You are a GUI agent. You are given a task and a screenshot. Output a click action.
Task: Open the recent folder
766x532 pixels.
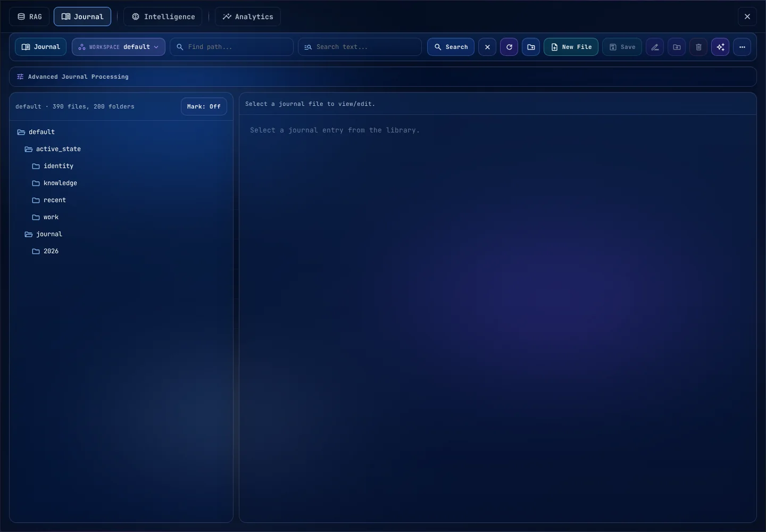point(121,200)
